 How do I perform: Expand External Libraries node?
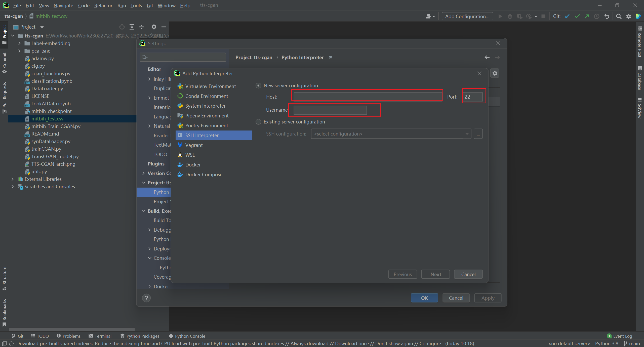(x=13, y=179)
